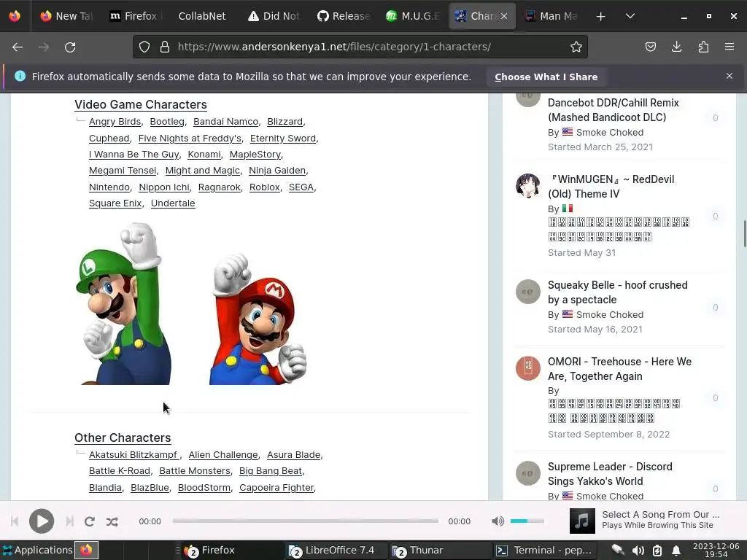Image resolution: width=747 pixels, height=560 pixels.
Task: Open song selection music note icon
Action: click(582, 521)
